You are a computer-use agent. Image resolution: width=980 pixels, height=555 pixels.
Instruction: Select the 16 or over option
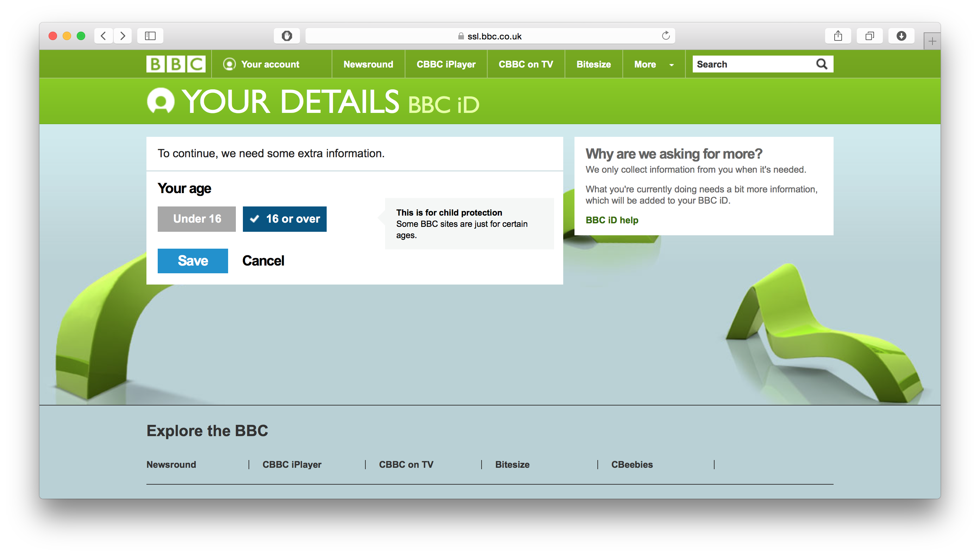(x=284, y=219)
